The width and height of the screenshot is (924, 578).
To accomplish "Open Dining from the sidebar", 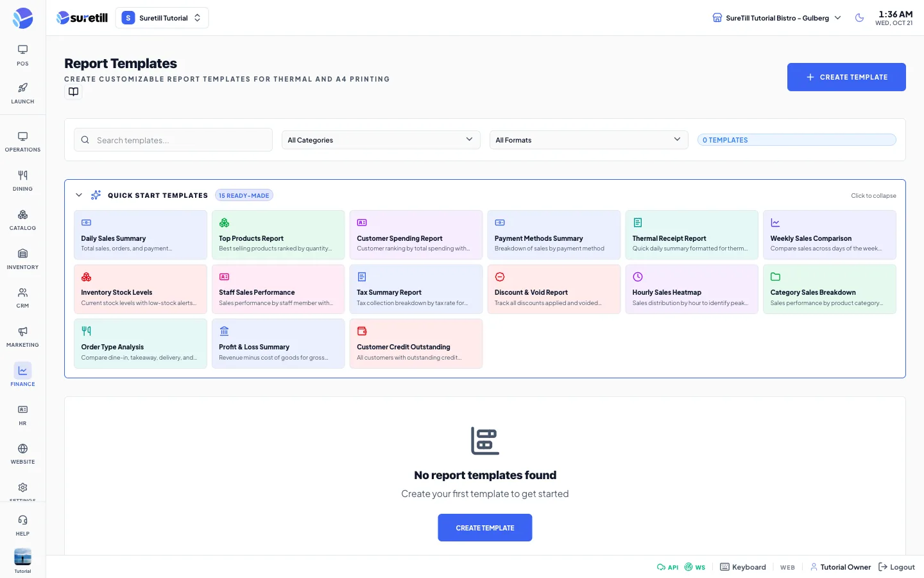I will pyautogui.click(x=22, y=181).
